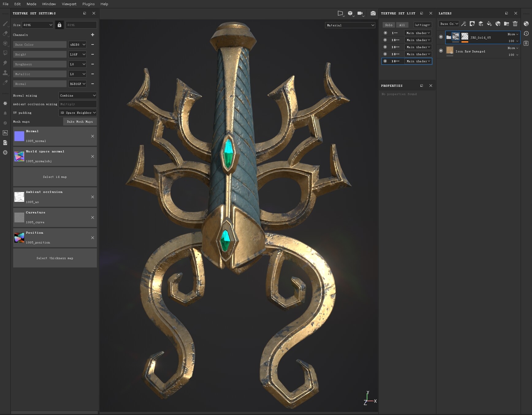Open the Material viewport mode dropdown

350,25
